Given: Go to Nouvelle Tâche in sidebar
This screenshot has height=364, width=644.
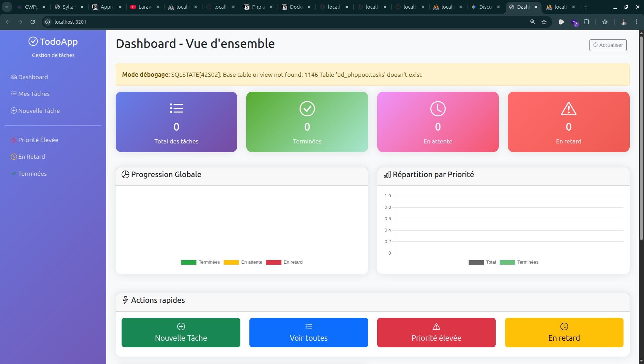Looking at the screenshot, I should pos(35,111).
